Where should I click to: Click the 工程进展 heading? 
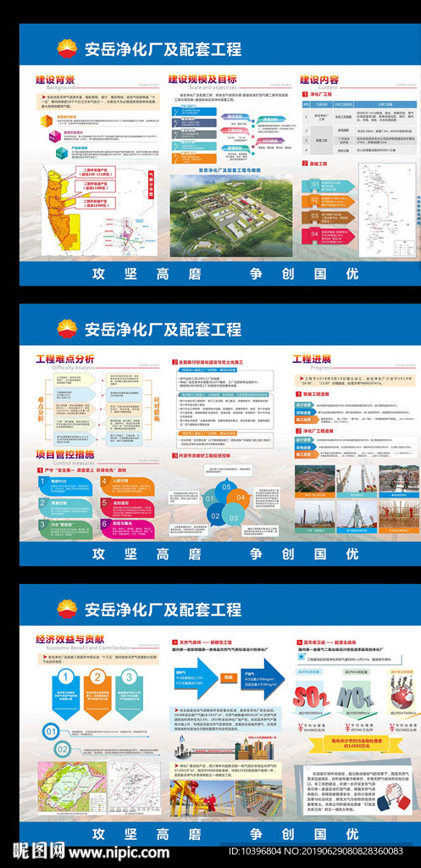312,359
